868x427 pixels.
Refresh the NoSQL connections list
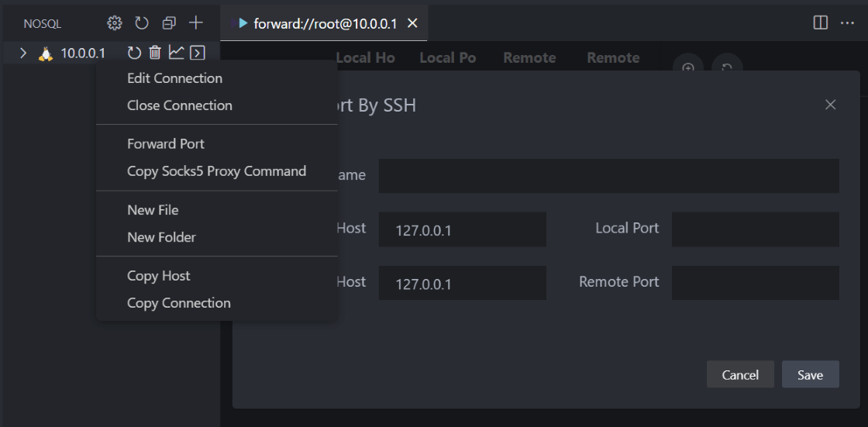[x=142, y=23]
